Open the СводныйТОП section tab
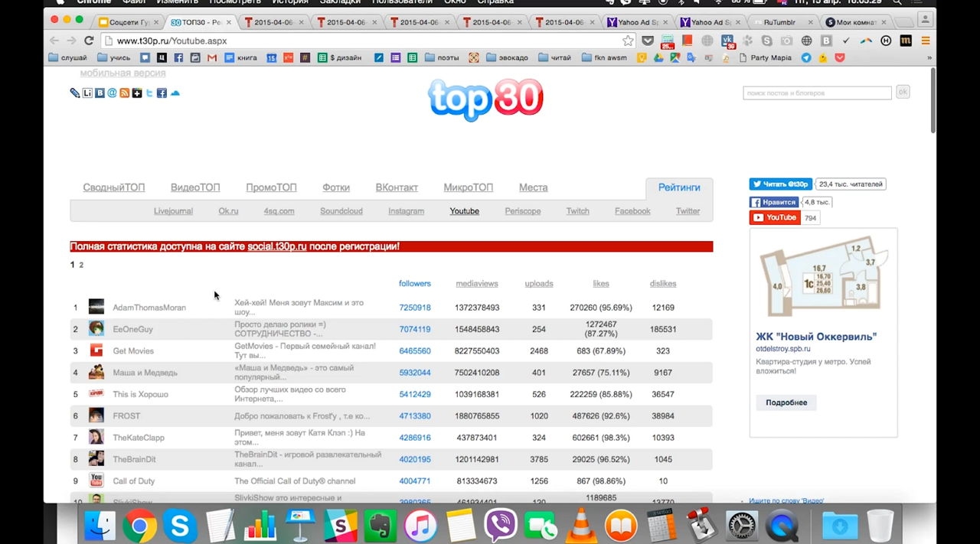The width and height of the screenshot is (980, 544). pyautogui.click(x=114, y=187)
